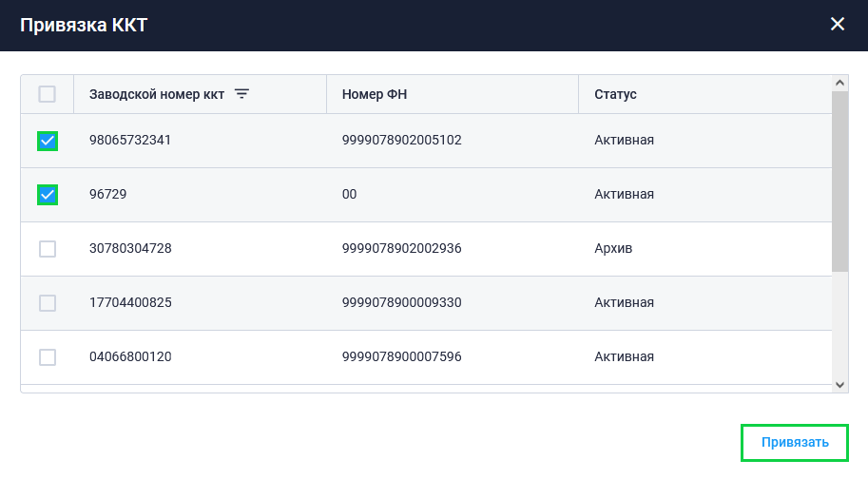Click the Архив status cell
The width and height of the screenshot is (868, 479).
click(x=613, y=249)
